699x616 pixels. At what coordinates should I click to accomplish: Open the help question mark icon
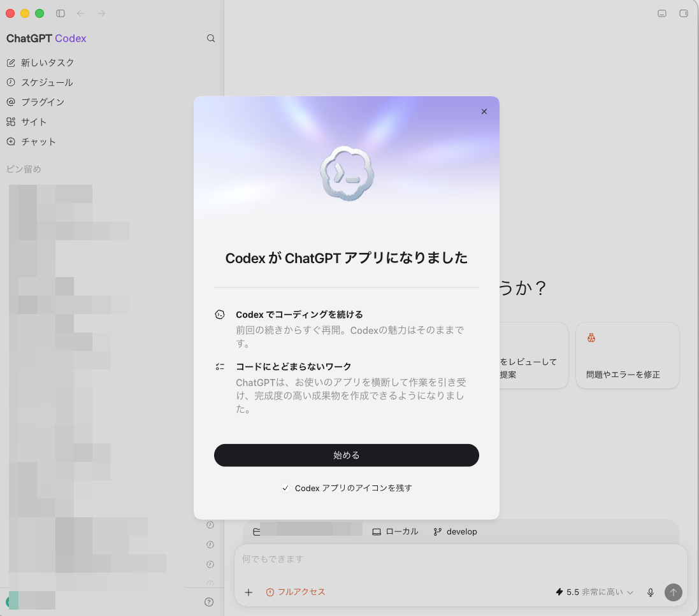click(208, 602)
